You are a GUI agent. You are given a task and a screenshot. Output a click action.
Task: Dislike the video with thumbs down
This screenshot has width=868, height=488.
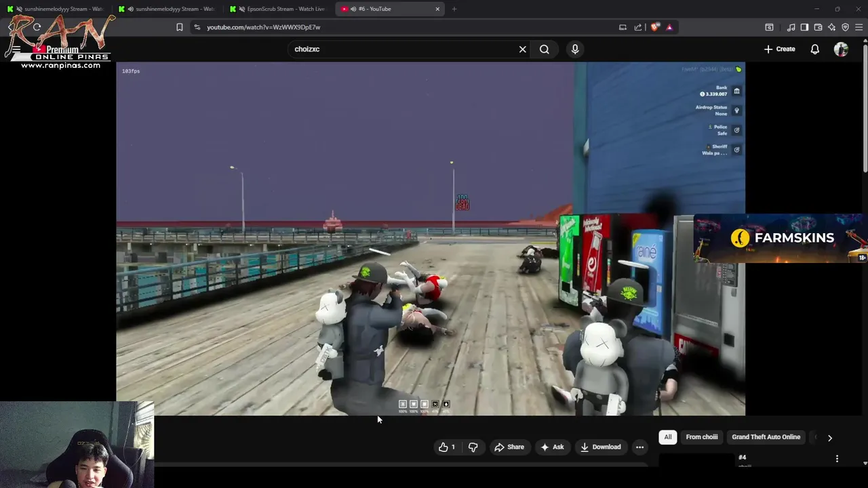pyautogui.click(x=473, y=447)
